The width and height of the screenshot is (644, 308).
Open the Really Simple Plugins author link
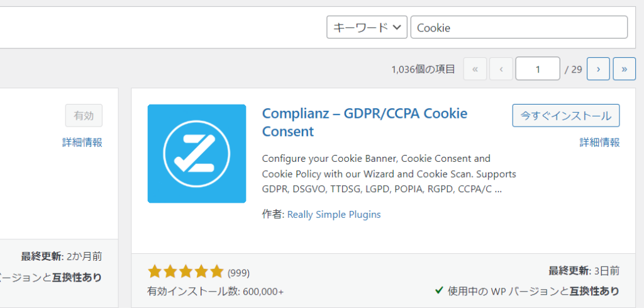[x=334, y=214]
